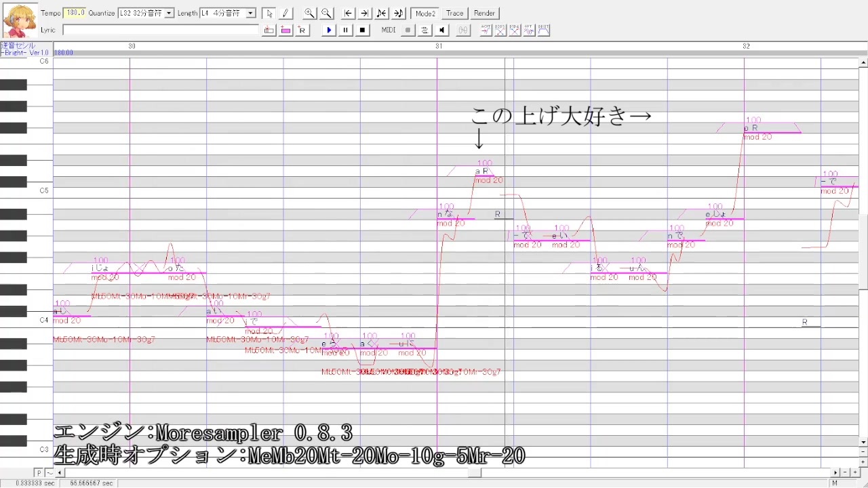Toggle the speaker mute button

pyautogui.click(x=442, y=30)
